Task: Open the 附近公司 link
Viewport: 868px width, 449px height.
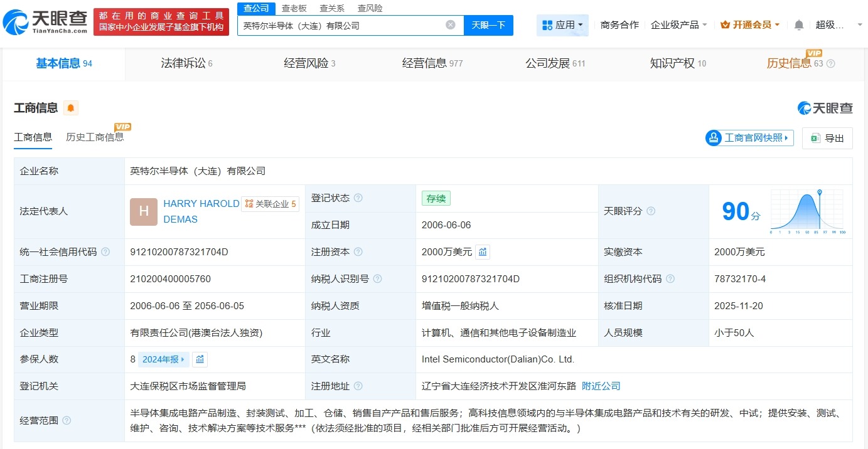Action: (601, 386)
